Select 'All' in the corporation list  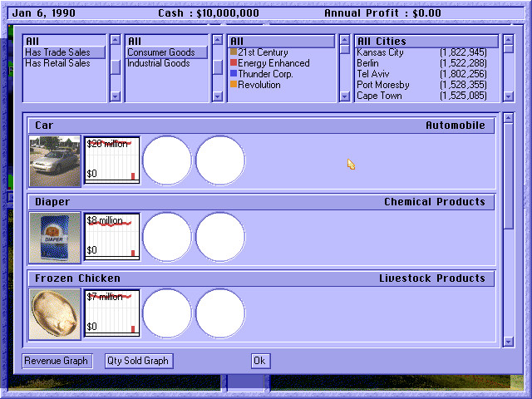282,42
